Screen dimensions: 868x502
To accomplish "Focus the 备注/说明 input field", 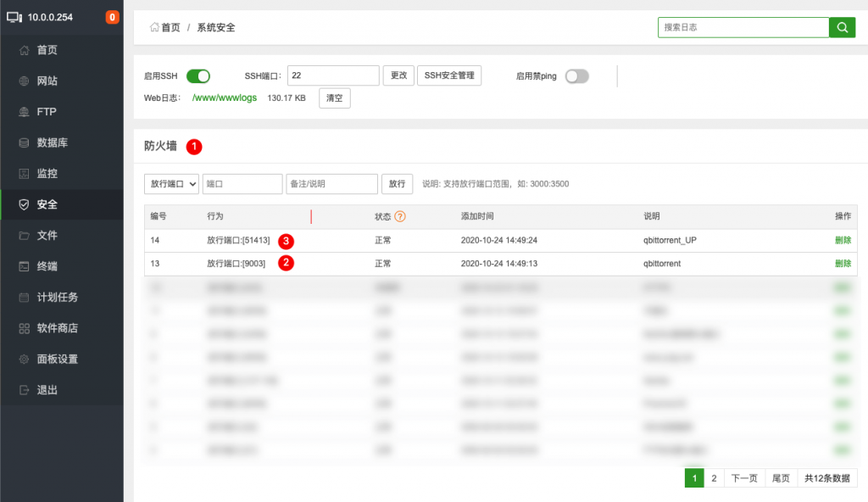I will pyautogui.click(x=331, y=184).
